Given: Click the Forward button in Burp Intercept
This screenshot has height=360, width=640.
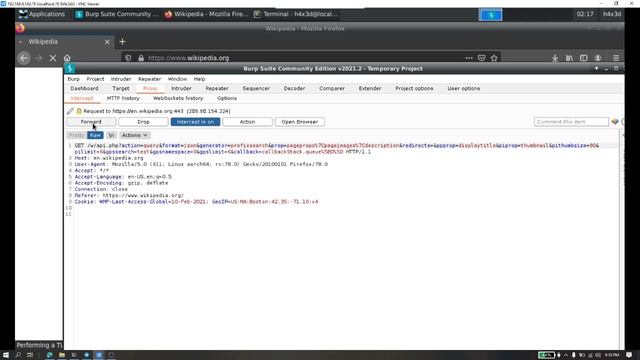Looking at the screenshot, I should [x=91, y=122].
